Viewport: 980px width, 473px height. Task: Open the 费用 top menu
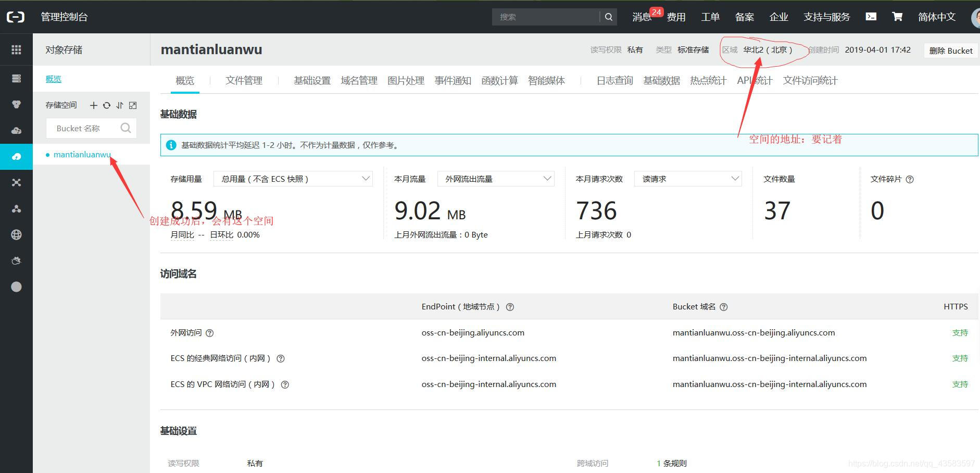[x=676, y=17]
